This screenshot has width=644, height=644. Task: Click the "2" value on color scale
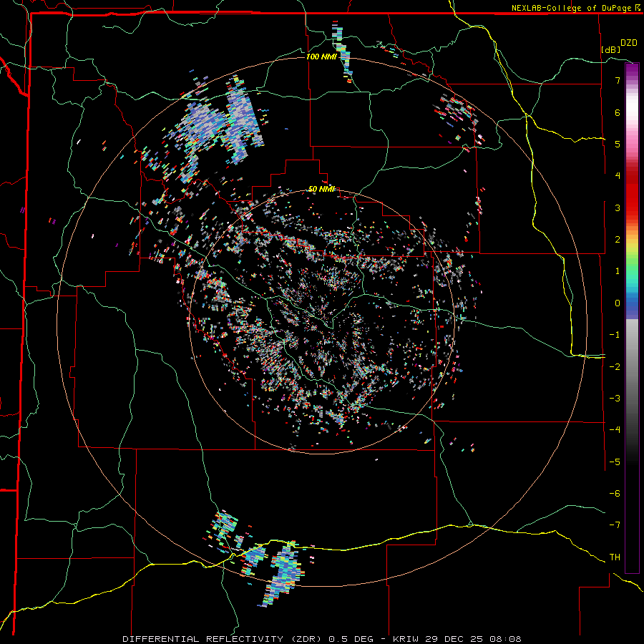618,240
